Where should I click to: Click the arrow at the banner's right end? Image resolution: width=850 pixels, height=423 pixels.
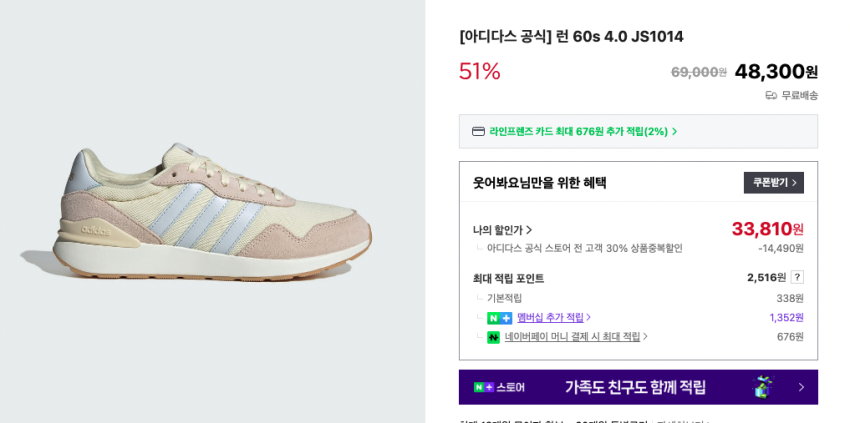pos(801,387)
